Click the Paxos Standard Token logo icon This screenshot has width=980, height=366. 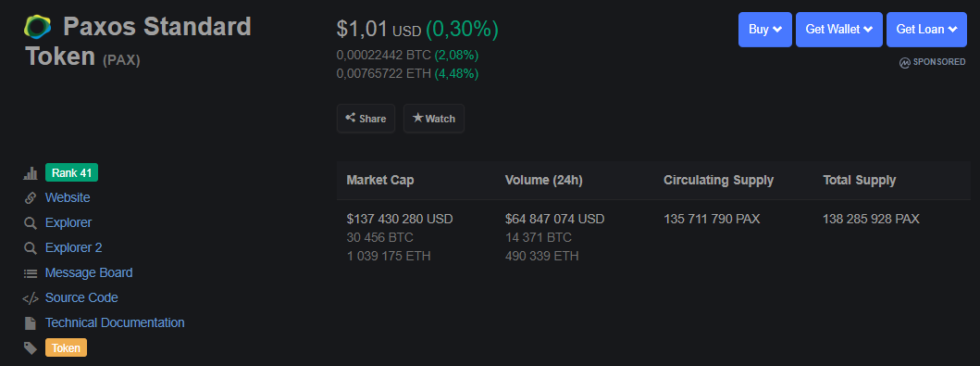click(38, 27)
